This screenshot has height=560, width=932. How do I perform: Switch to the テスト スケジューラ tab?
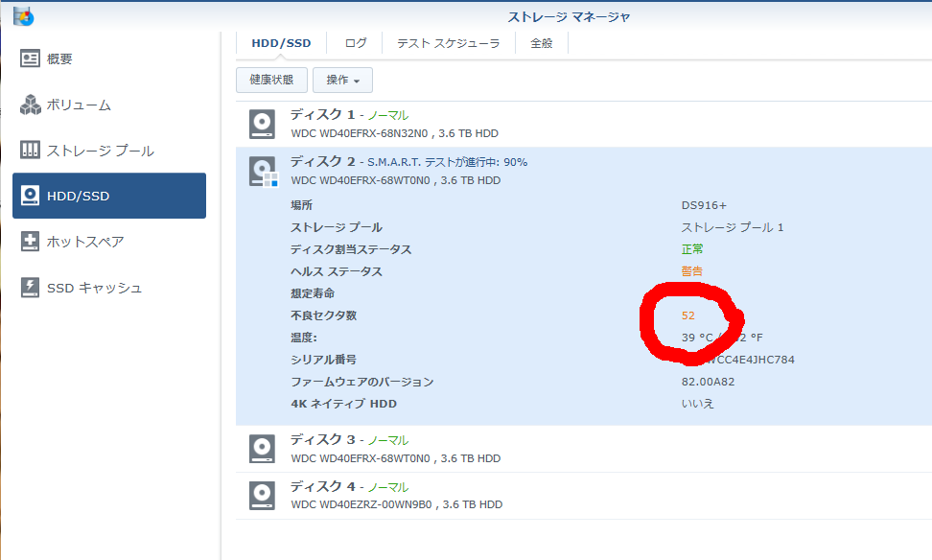(448, 43)
